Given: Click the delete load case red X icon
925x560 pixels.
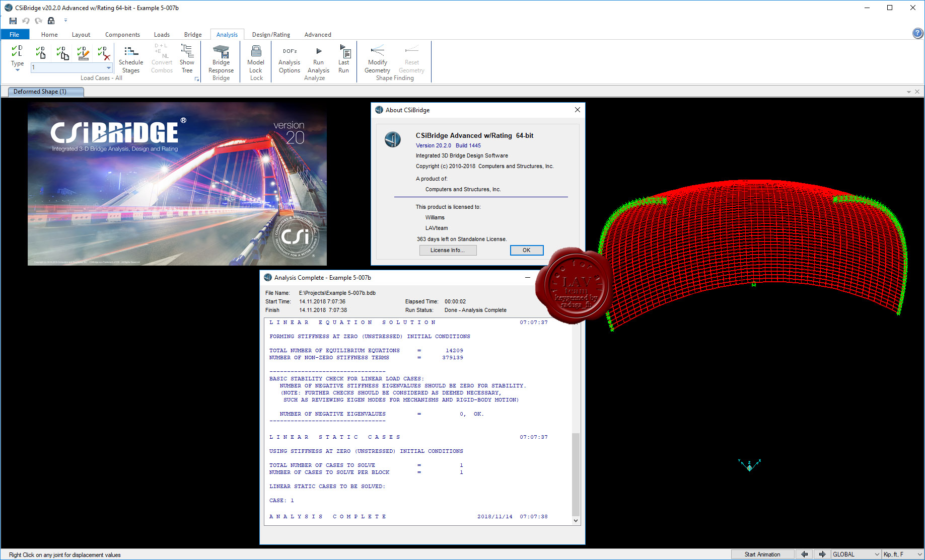Looking at the screenshot, I should [104, 52].
